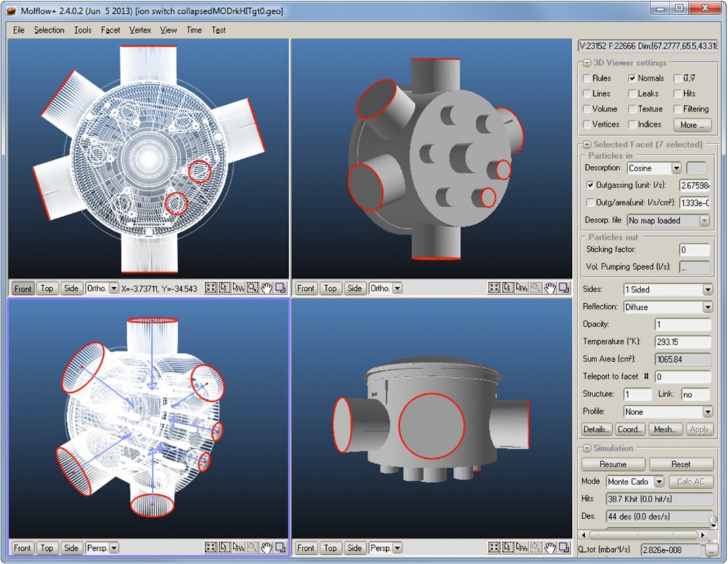Enable the Lines checkbox
Viewport: 728px width, 564px height.
point(587,93)
